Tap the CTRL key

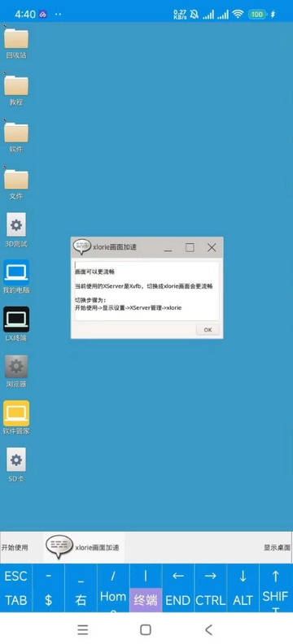click(x=211, y=600)
